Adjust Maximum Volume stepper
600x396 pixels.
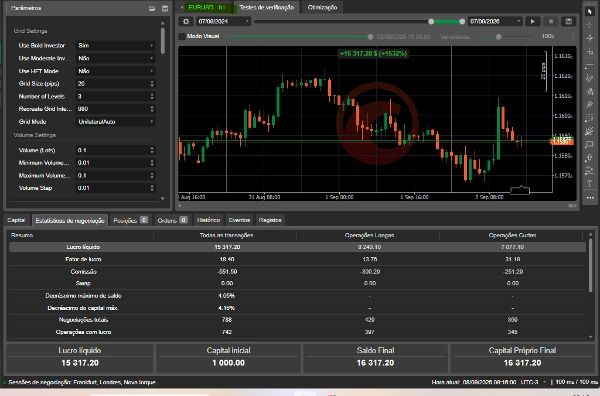pyautogui.click(x=152, y=175)
